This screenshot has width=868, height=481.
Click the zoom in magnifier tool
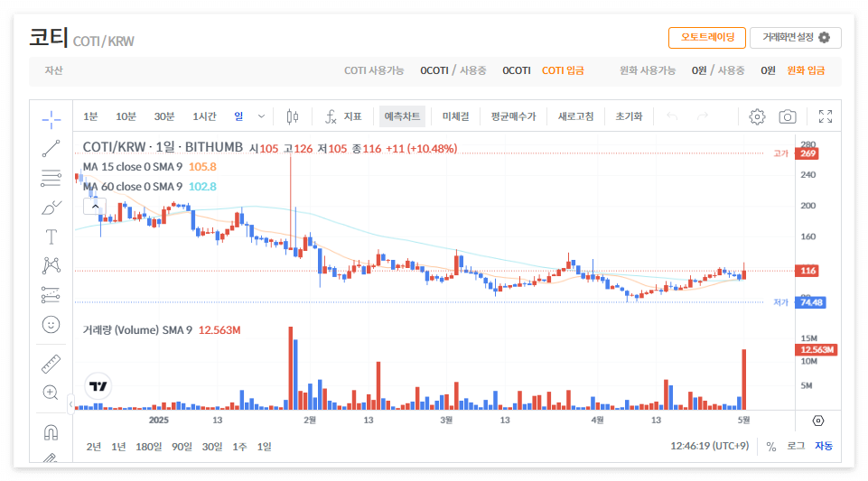tap(51, 393)
